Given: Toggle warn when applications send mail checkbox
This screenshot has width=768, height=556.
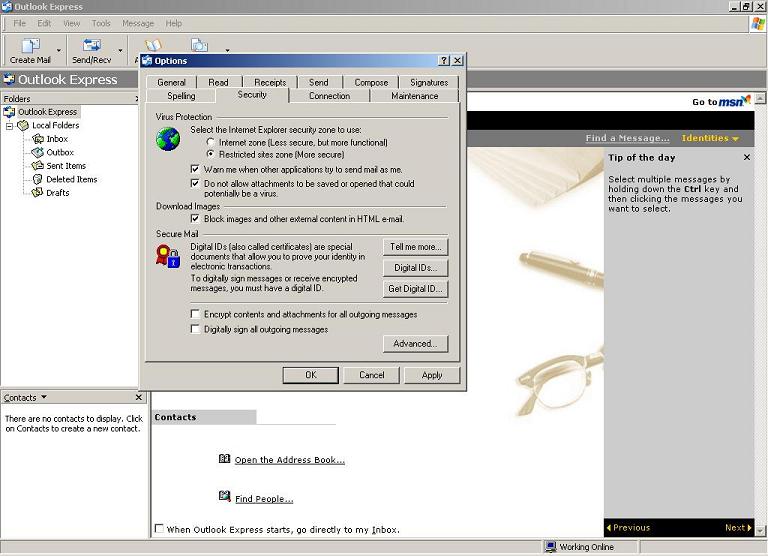Looking at the screenshot, I should pos(195,169).
